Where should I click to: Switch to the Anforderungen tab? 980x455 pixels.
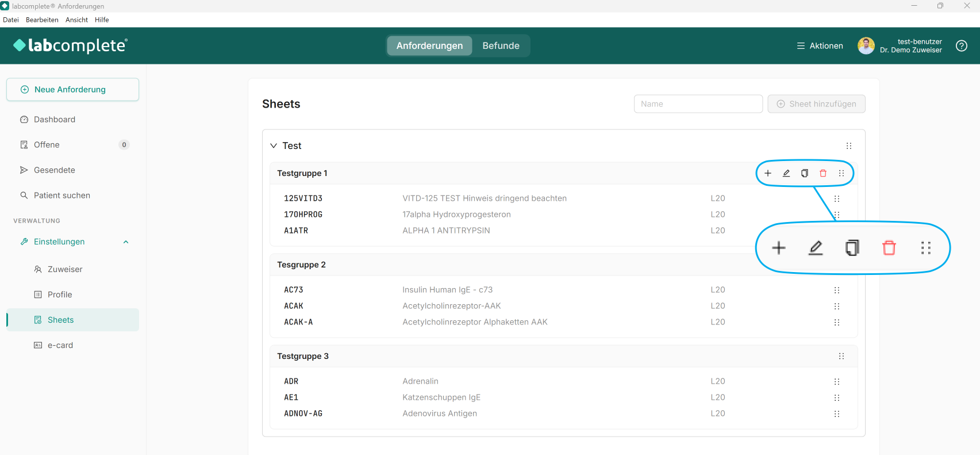coord(429,46)
